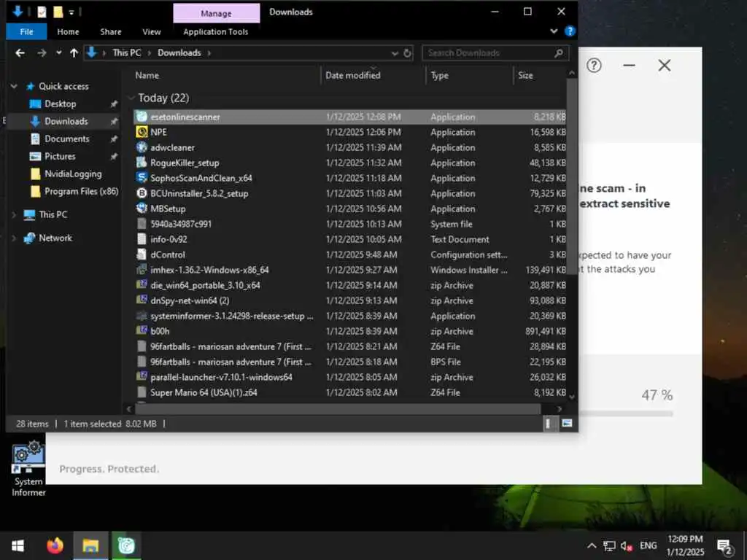Open the Share ribbon tab
The width and height of the screenshot is (747, 560).
click(111, 32)
